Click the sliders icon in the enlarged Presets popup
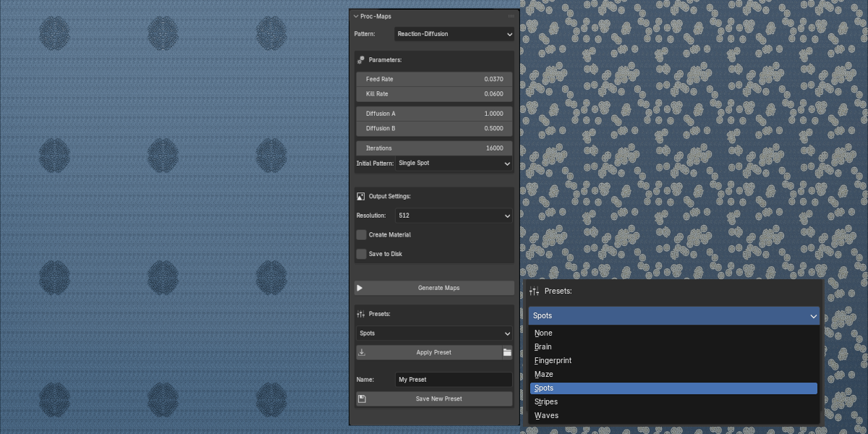This screenshot has width=868, height=434. click(534, 291)
